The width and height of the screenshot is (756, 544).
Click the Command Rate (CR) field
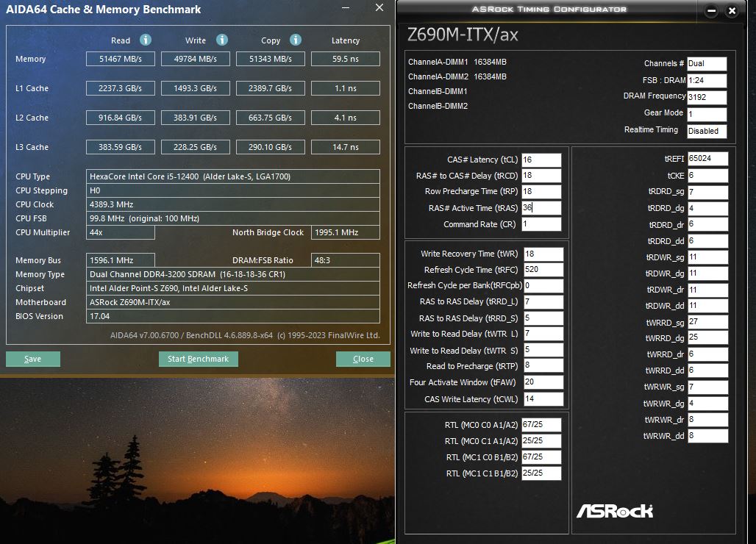pyautogui.click(x=541, y=224)
